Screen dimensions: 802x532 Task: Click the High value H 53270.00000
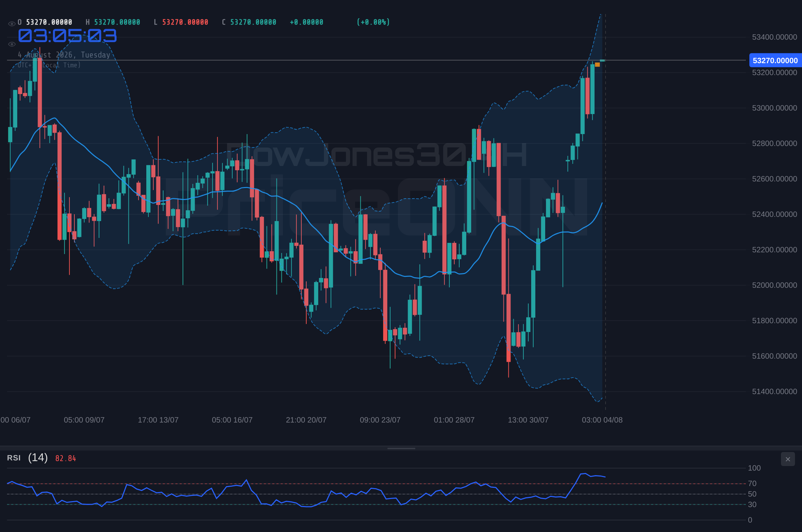pyautogui.click(x=113, y=22)
